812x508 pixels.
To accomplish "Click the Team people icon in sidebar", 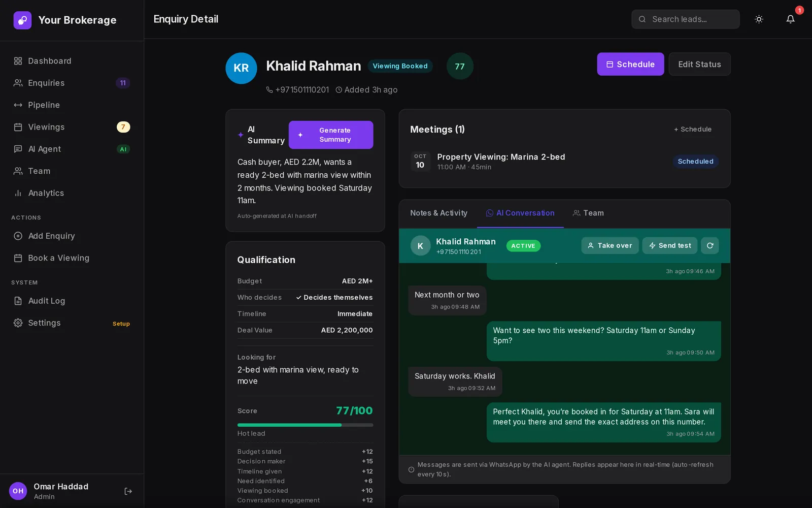I will pyautogui.click(x=18, y=171).
